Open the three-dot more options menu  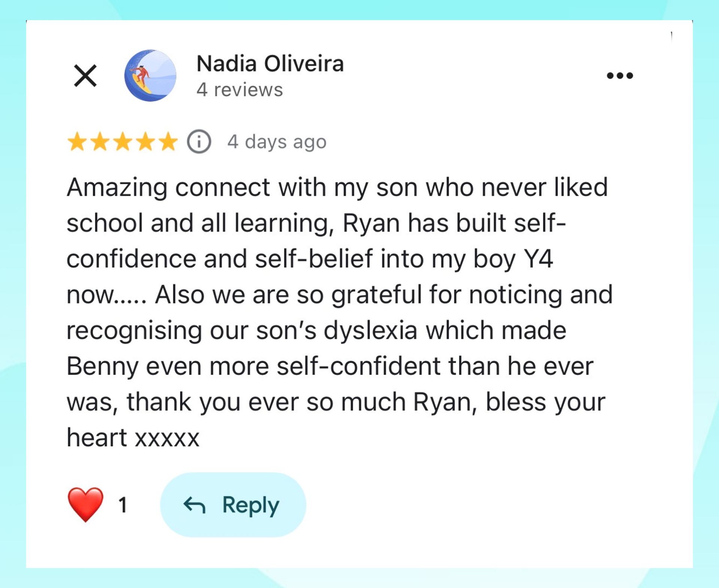coord(620,76)
